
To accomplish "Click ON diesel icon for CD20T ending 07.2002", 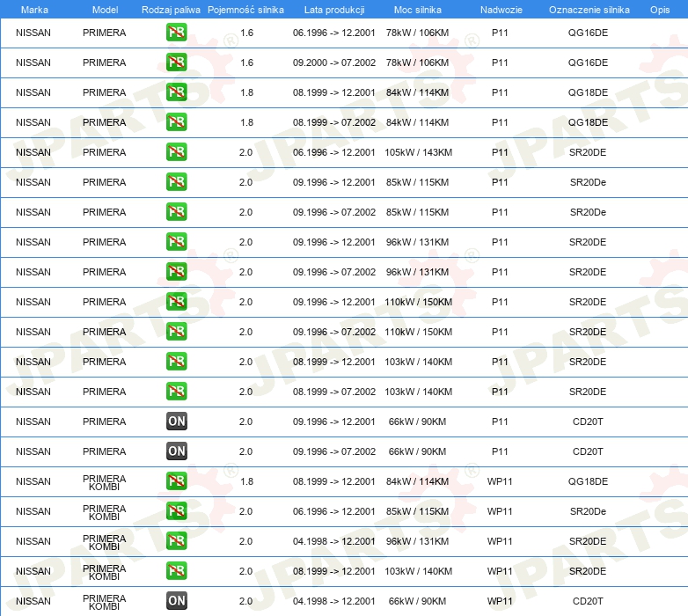I will coord(176,451).
